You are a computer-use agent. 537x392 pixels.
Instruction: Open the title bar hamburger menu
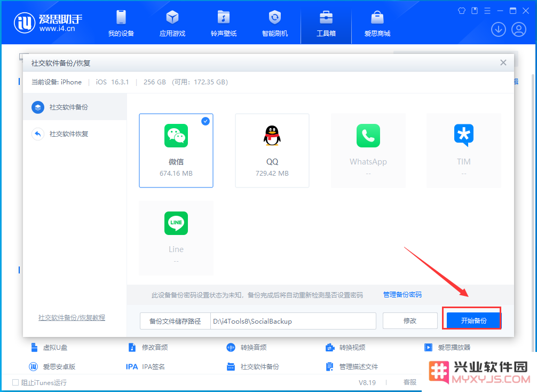pos(487,11)
